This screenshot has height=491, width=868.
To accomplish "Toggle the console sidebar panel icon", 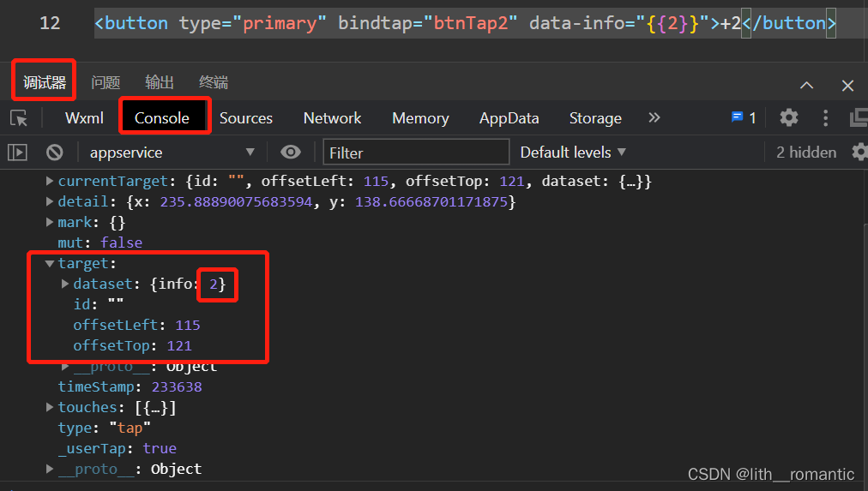I will (x=17, y=152).
